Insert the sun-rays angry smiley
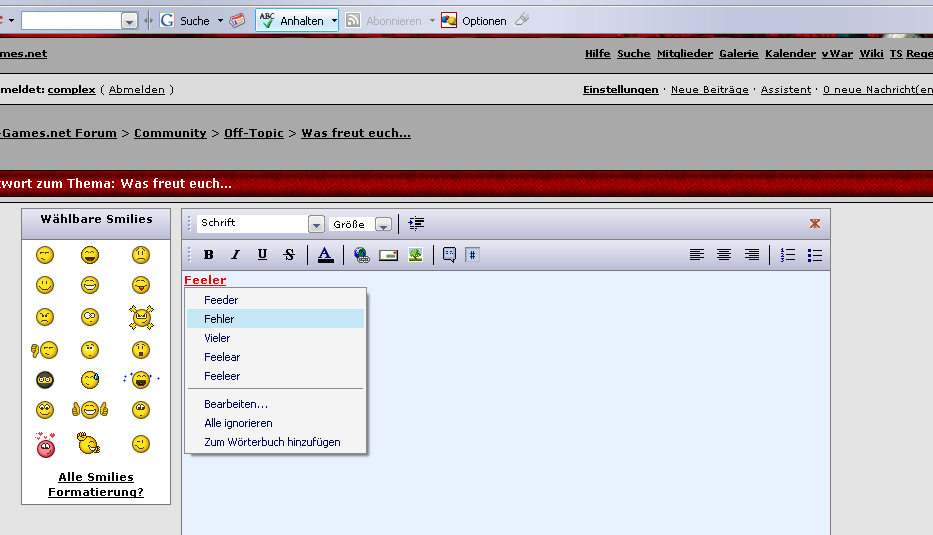Viewport: 933px width, 535px height. 141,317
